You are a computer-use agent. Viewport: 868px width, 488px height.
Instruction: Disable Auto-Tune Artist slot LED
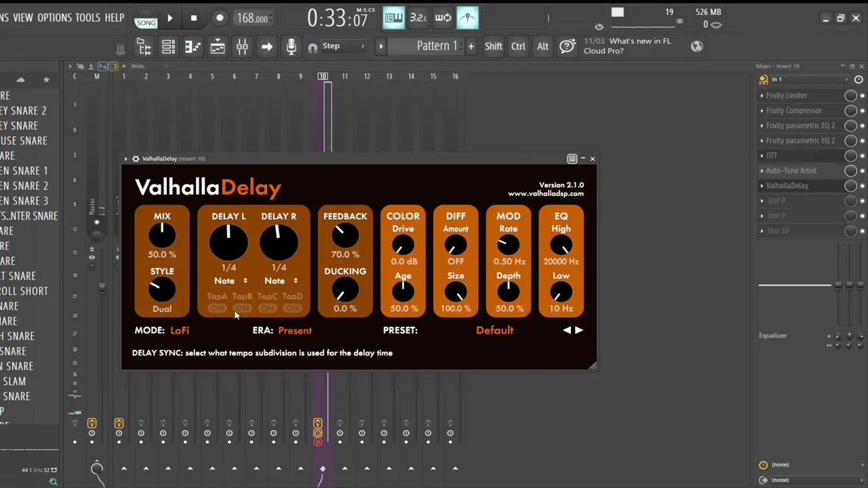863,171
